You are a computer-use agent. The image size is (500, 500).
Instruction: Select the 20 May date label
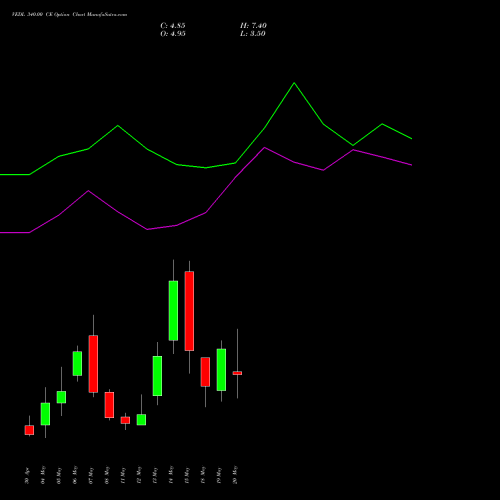(x=235, y=475)
